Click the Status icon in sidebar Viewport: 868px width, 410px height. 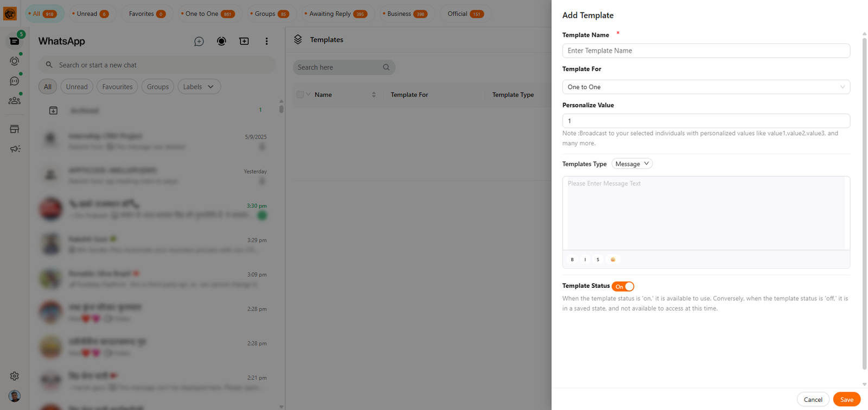15,61
